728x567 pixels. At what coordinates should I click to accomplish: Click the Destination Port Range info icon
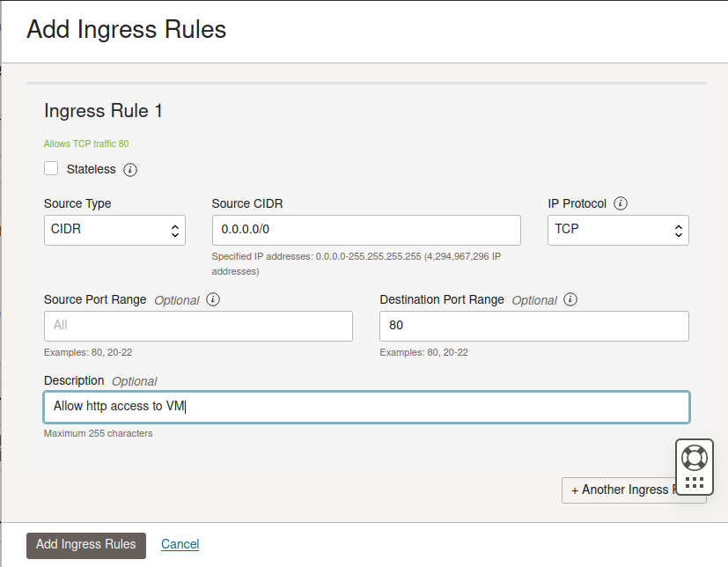(x=570, y=299)
